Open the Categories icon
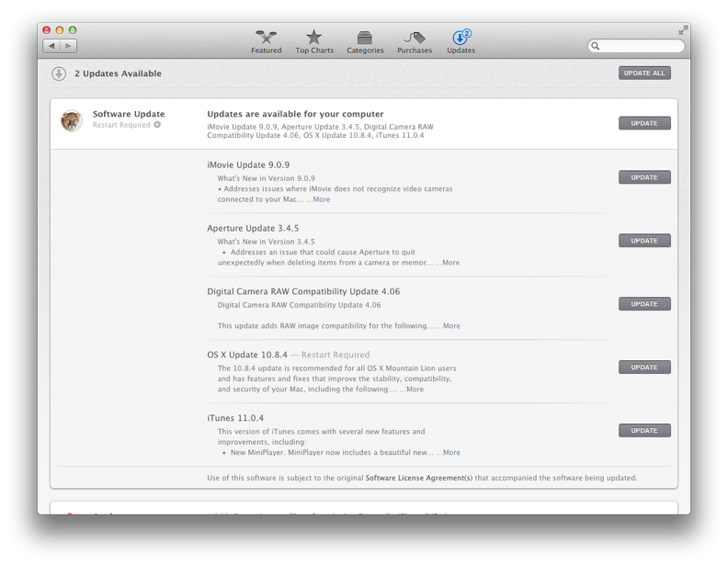Screen dimensions: 728x566 [365, 38]
